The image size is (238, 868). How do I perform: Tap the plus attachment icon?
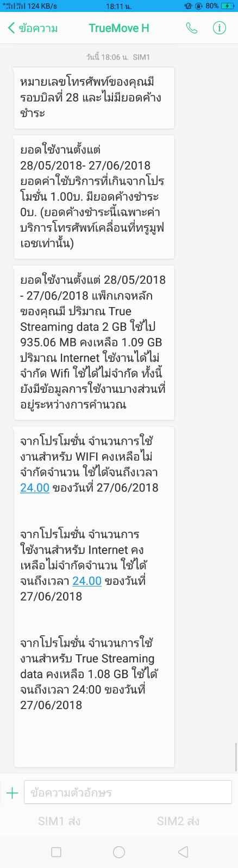12,793
